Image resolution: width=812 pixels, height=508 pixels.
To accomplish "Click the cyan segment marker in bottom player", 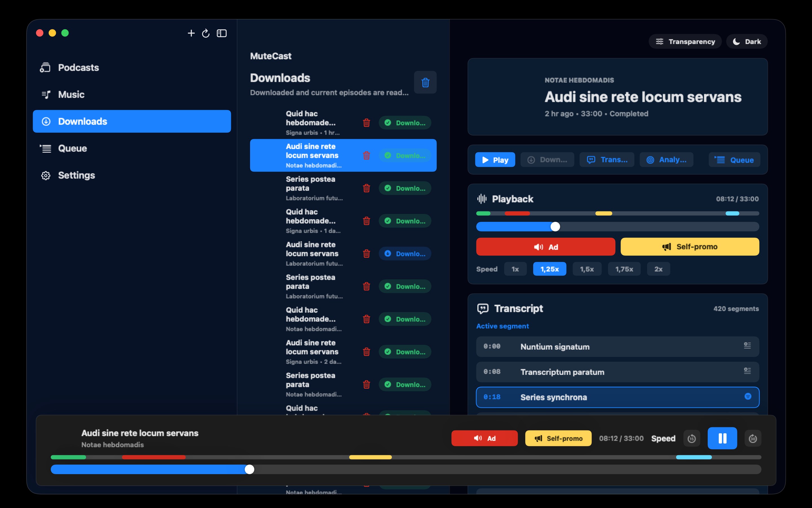I will click(x=694, y=457).
